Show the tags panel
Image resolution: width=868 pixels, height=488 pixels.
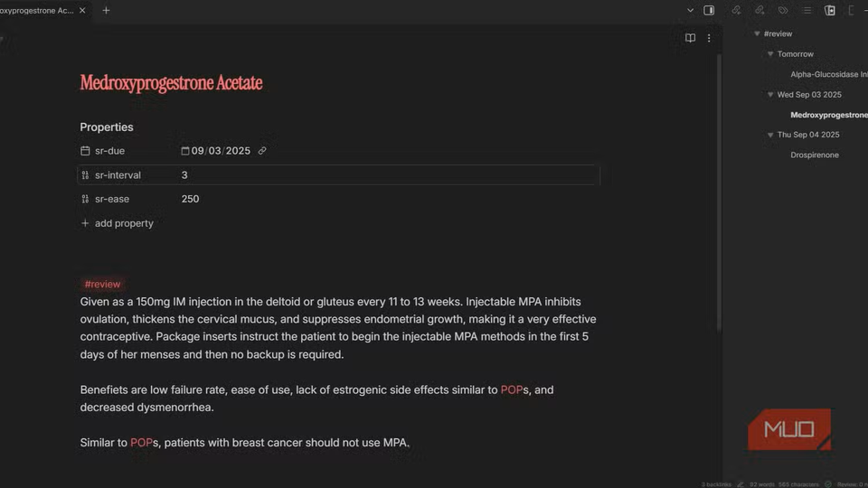(783, 11)
